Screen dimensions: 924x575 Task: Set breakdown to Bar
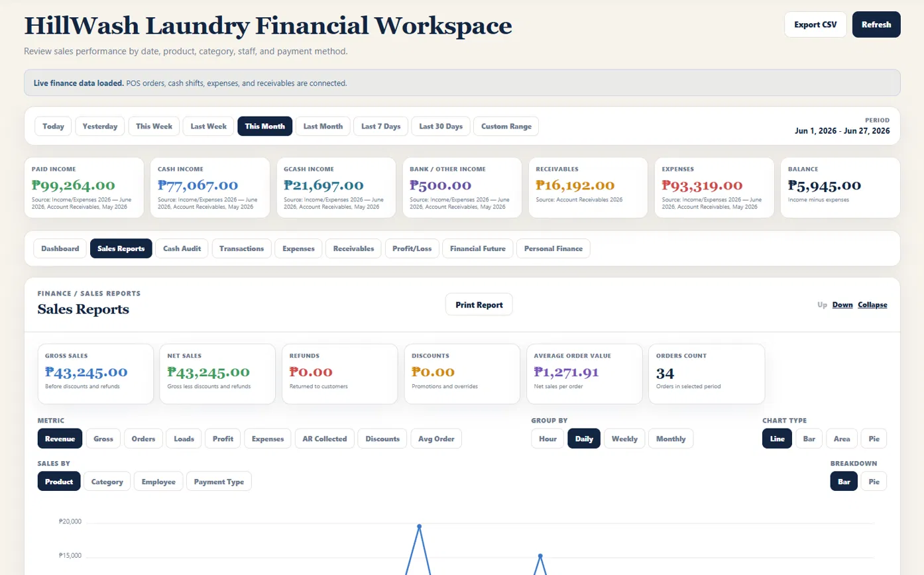[x=844, y=482]
